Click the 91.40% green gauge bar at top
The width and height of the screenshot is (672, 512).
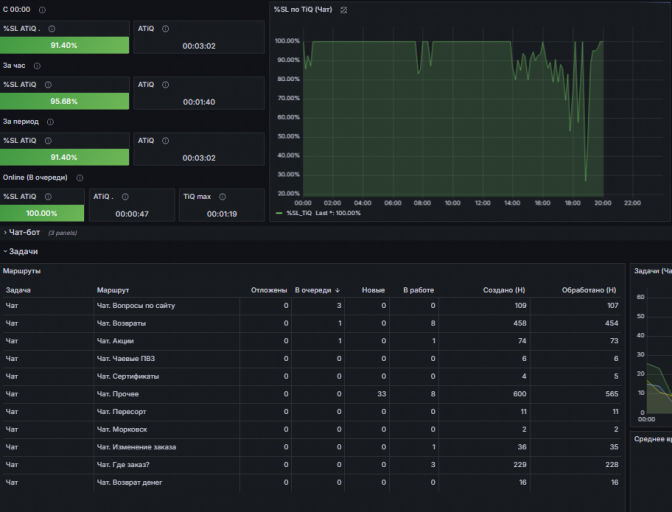pos(64,45)
